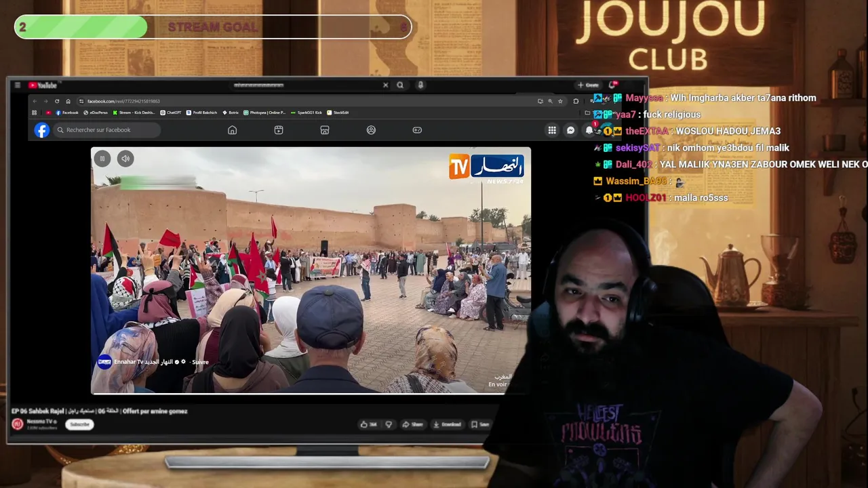Reload the Facebook page
Screen dimensions: 868x488
pos(57,101)
